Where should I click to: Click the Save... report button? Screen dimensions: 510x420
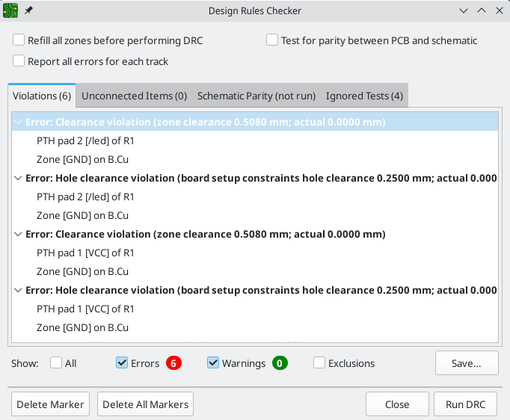pos(467,363)
